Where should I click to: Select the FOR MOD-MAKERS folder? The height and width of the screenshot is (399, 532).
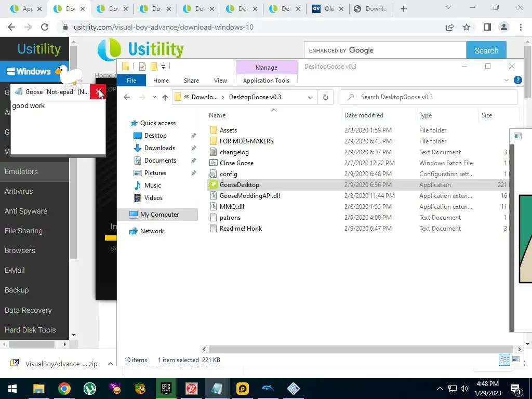pos(246,141)
